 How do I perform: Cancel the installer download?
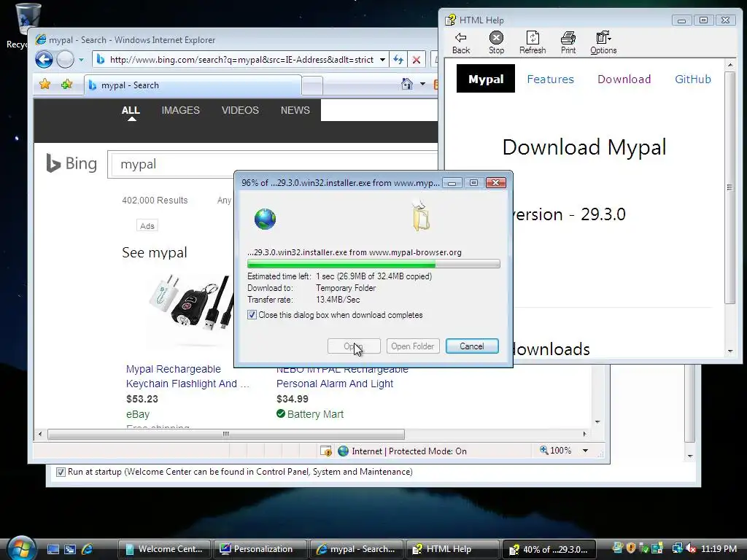(472, 346)
